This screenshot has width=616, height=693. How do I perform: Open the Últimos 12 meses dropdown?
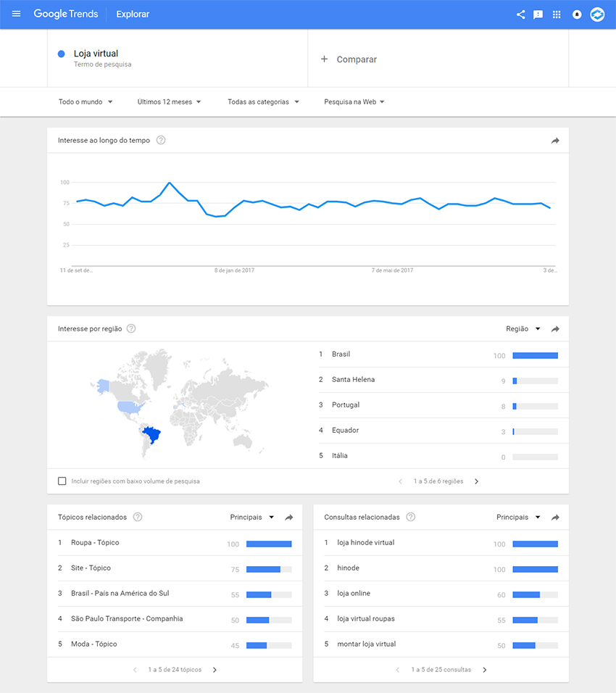[x=169, y=101]
